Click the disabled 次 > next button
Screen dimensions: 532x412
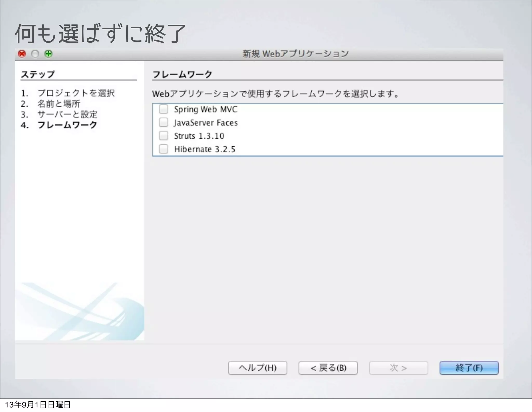tap(398, 368)
